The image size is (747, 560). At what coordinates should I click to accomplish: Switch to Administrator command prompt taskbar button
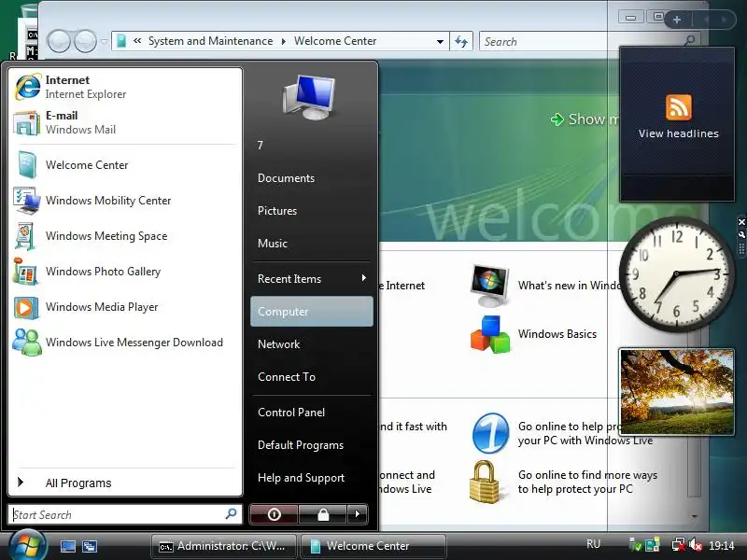[x=224, y=546]
